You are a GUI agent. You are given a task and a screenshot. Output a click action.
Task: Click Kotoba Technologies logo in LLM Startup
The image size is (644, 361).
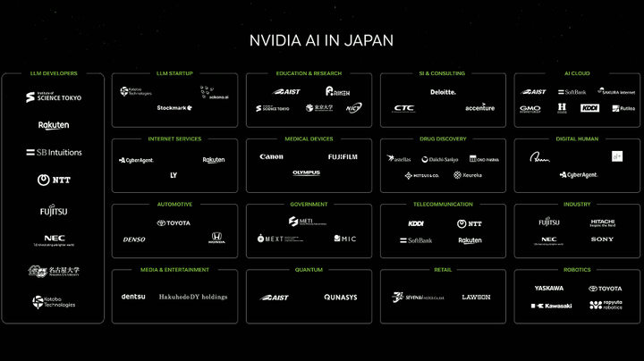click(x=136, y=91)
